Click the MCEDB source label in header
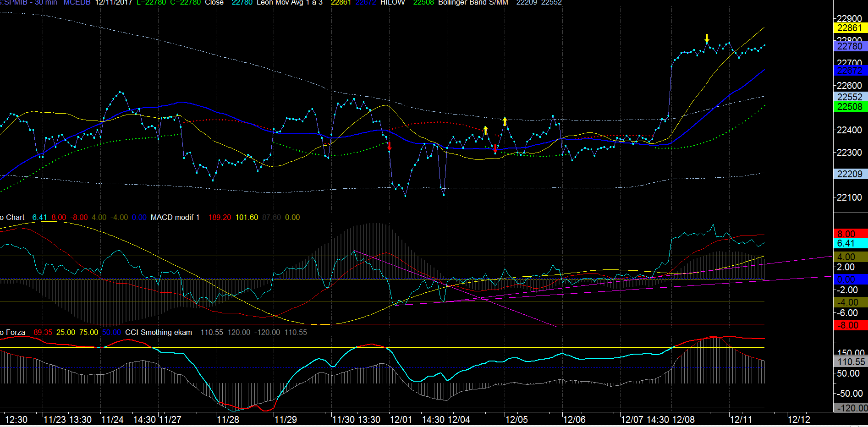The height and width of the screenshot is (427, 868). point(77,2)
